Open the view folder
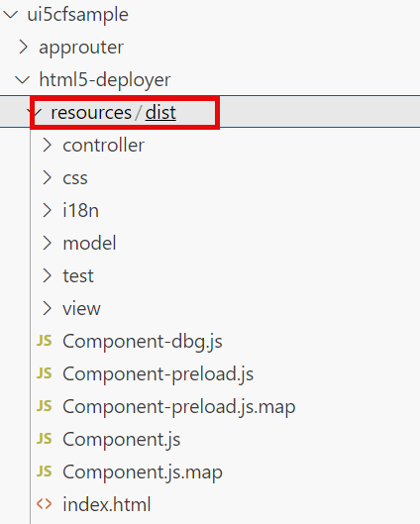The image size is (420, 524). [81, 308]
